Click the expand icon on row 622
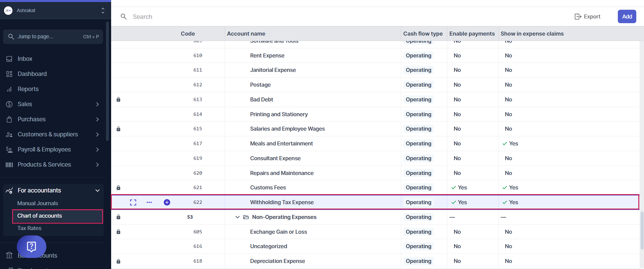The height and width of the screenshot is (269, 644). pyautogui.click(x=133, y=202)
